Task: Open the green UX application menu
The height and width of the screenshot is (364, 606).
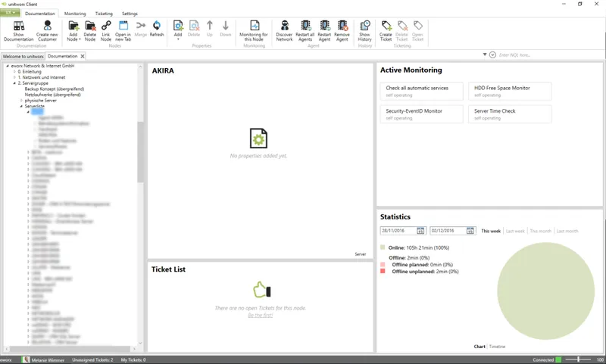Action: (10, 13)
